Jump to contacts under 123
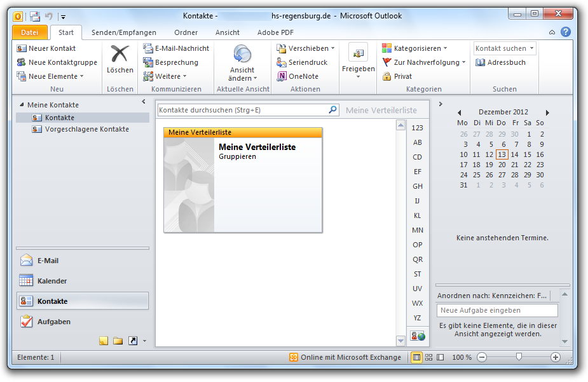Screen dimensions: 588x382 (x=418, y=128)
